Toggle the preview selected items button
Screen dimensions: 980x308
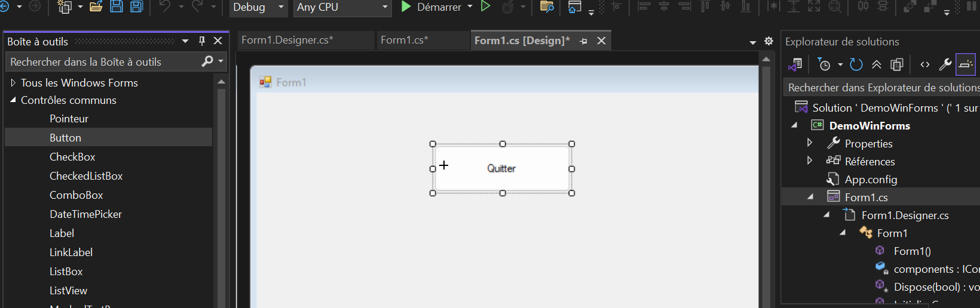[966, 64]
